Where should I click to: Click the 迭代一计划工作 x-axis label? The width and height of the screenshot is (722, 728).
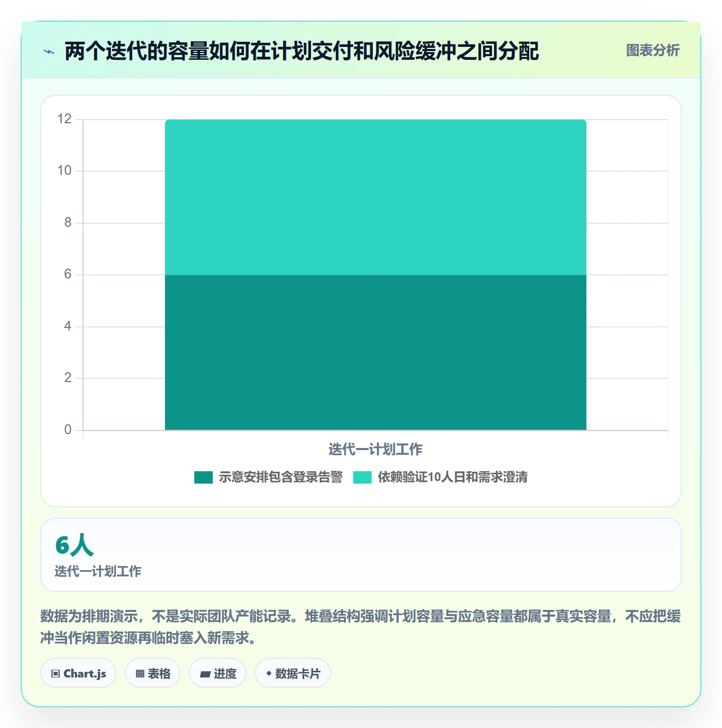point(375,450)
